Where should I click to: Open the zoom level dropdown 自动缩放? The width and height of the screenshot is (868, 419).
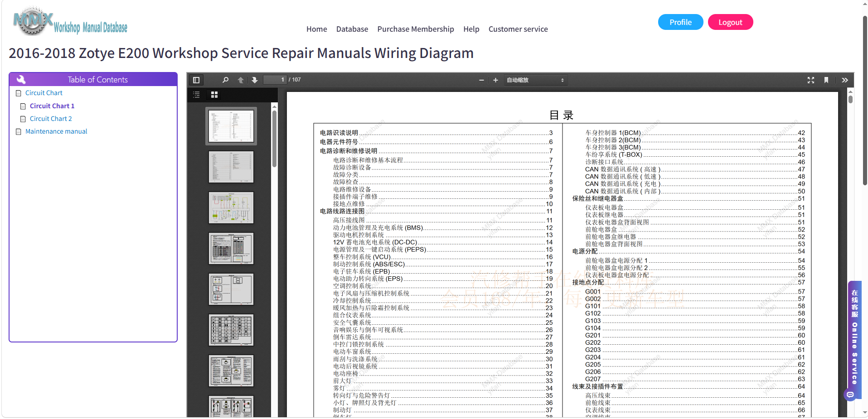[535, 80]
